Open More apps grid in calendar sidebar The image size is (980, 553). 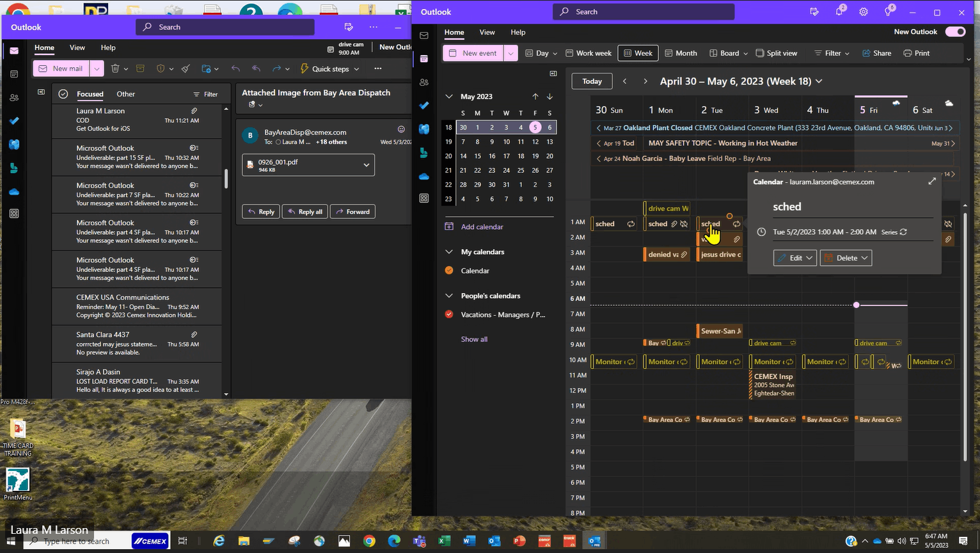click(424, 198)
